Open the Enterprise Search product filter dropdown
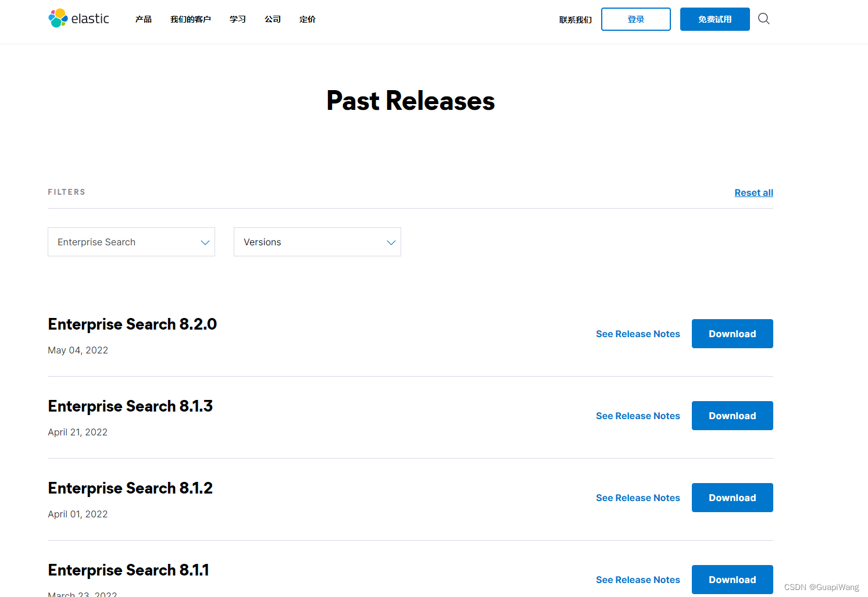Image resolution: width=868 pixels, height=597 pixels. pos(131,242)
